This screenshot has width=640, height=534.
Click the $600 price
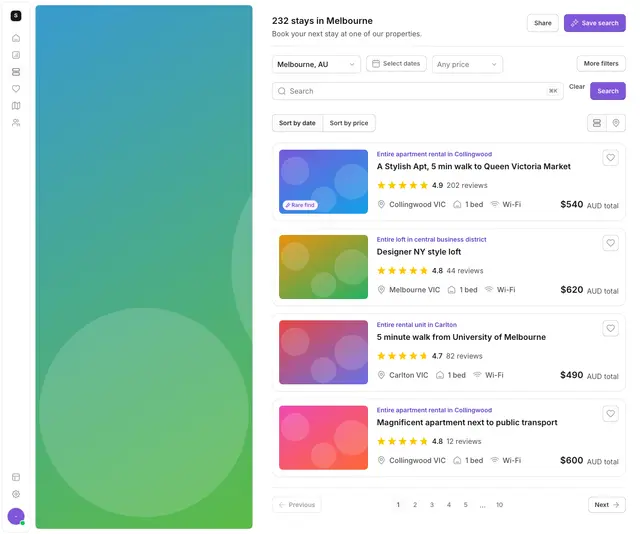point(571,461)
